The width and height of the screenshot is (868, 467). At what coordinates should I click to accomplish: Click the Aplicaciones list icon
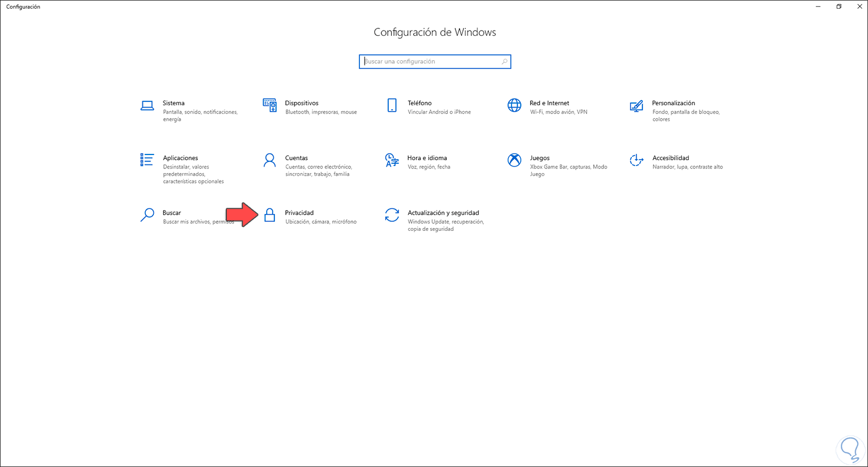point(147,160)
